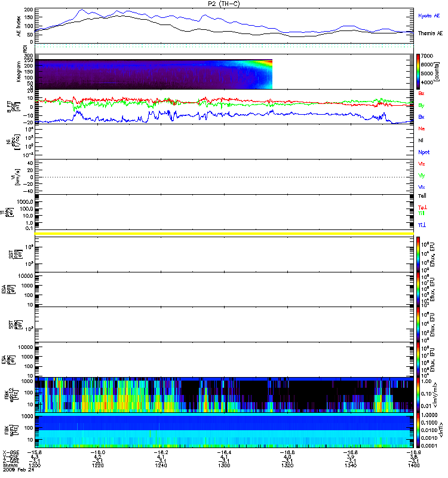Click the red Te perpendicular legend label
The height and width of the screenshot is (478, 448).
[x=422, y=207]
